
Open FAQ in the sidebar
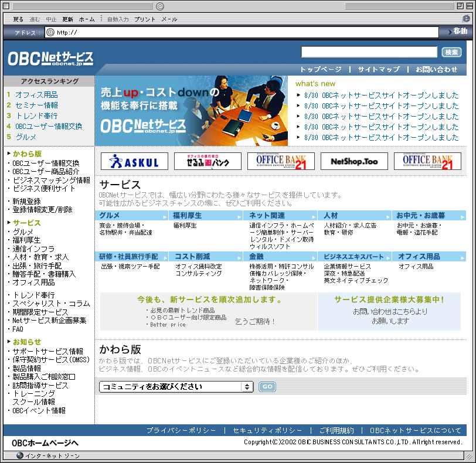[x=18, y=329]
